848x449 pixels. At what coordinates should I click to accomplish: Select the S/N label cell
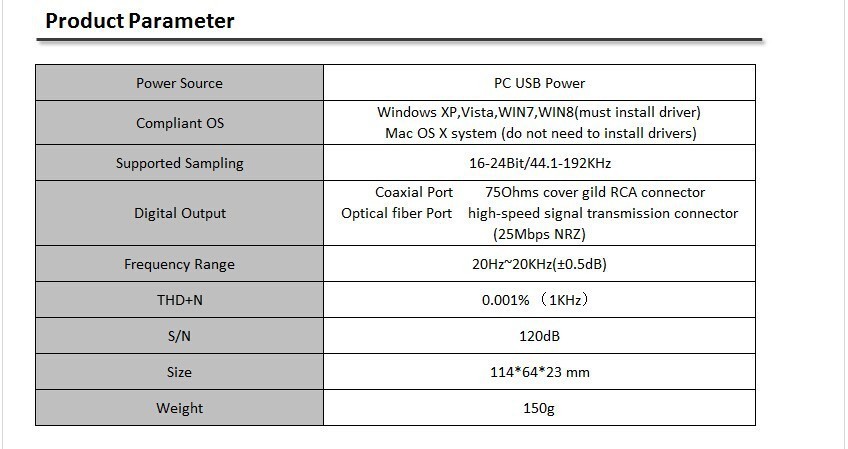(x=180, y=336)
